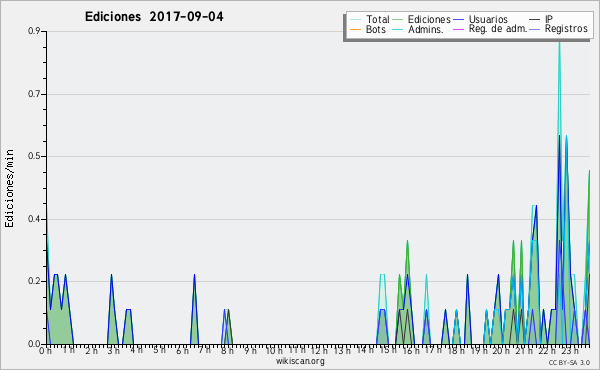Image resolution: width=600 pixels, height=370 pixels.
Task: Click the '18 h' x-axis label
Action: click(x=456, y=351)
